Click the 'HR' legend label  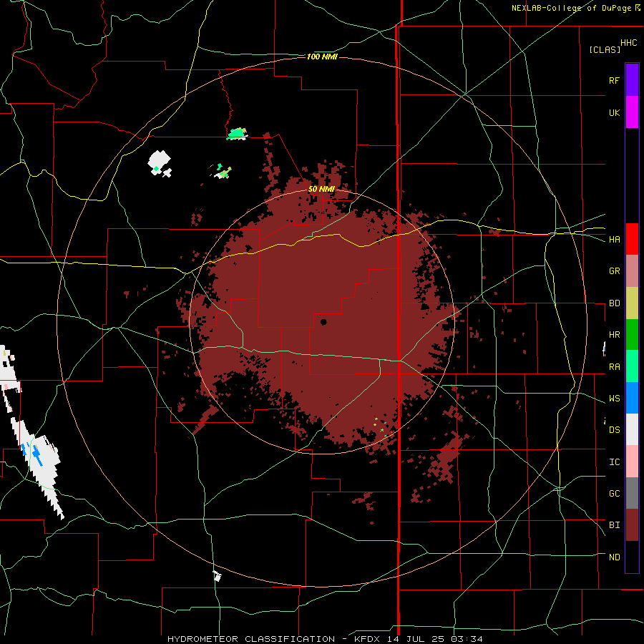pos(614,335)
